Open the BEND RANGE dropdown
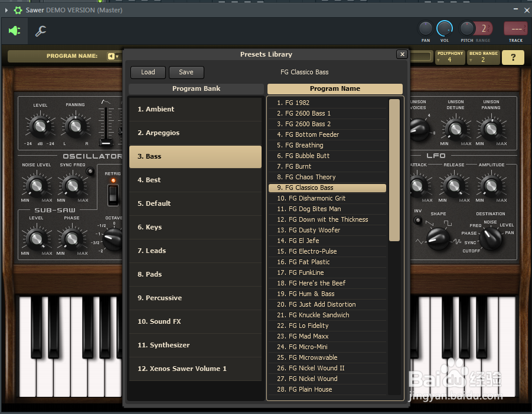532x414 pixels. coord(484,57)
